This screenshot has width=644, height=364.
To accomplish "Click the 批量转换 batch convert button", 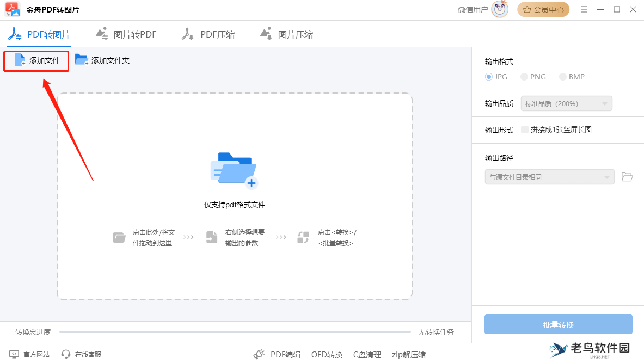I will pos(558,324).
